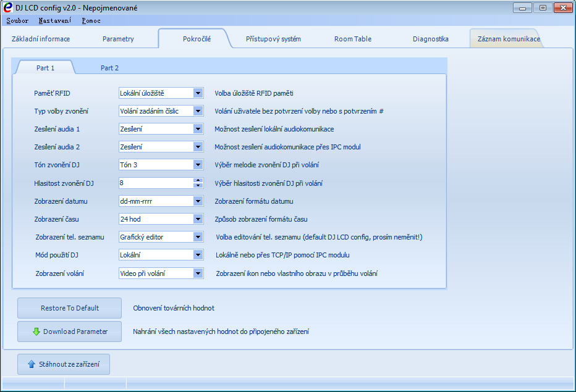
Task: Show the Diagnostika tab
Action: click(431, 39)
